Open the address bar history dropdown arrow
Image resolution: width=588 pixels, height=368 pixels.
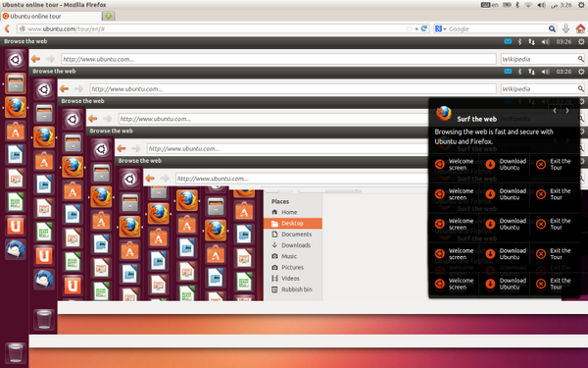click(416, 28)
